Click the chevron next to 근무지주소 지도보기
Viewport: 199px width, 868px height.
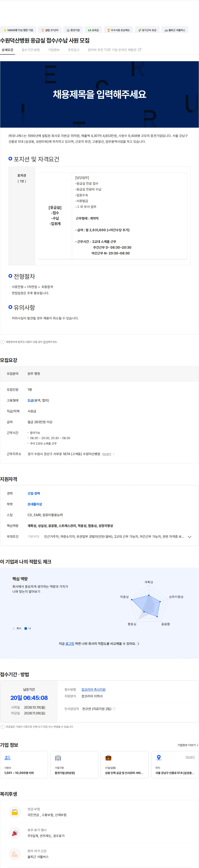click(x=113, y=454)
